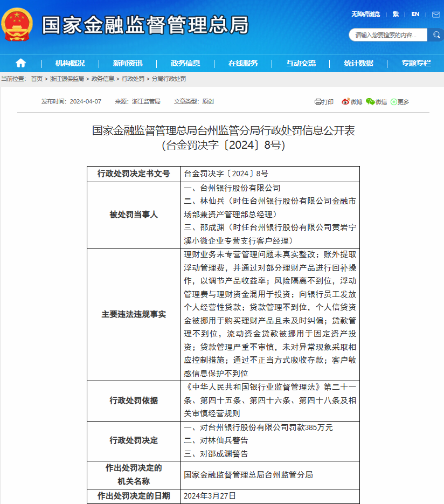
Task: Enable 无障碍浏览 accessibility mode
Action: (x=365, y=14)
